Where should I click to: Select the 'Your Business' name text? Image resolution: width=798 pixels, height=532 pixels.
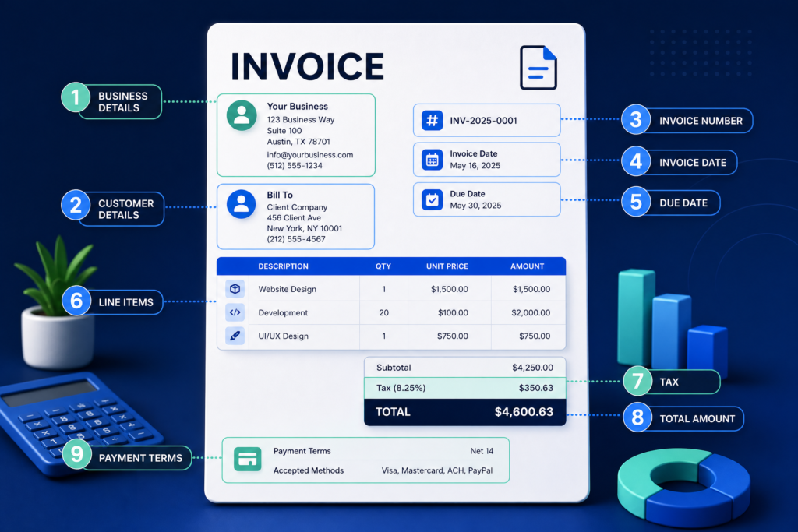pos(297,106)
